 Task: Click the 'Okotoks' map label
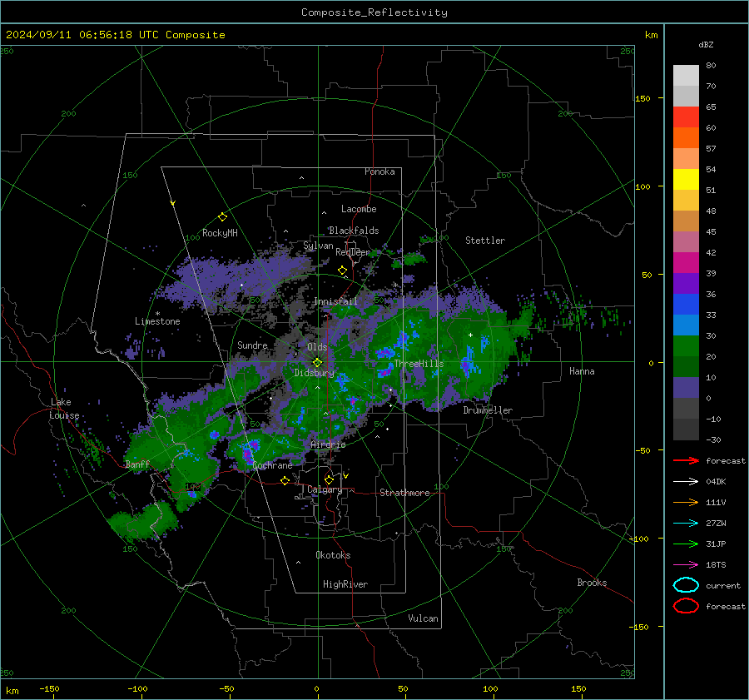click(333, 555)
